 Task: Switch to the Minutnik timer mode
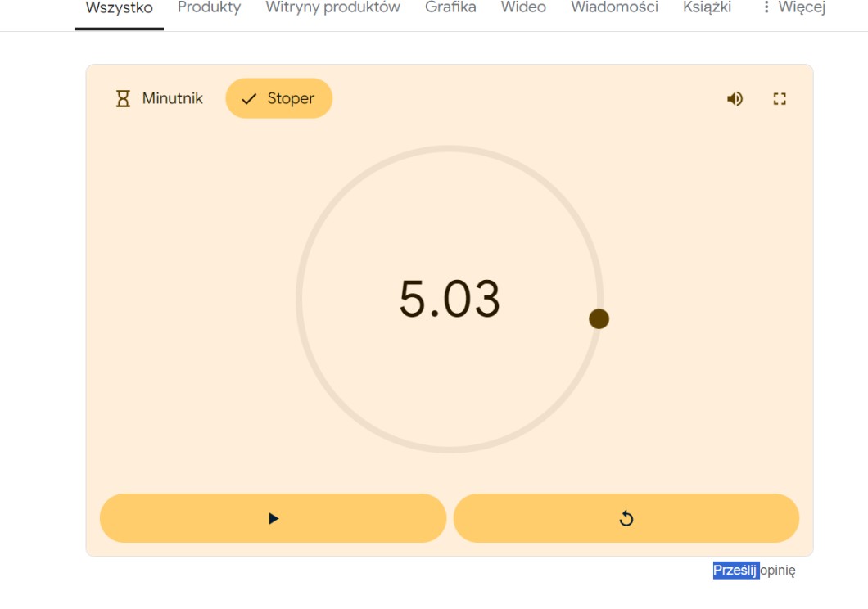[x=159, y=99]
